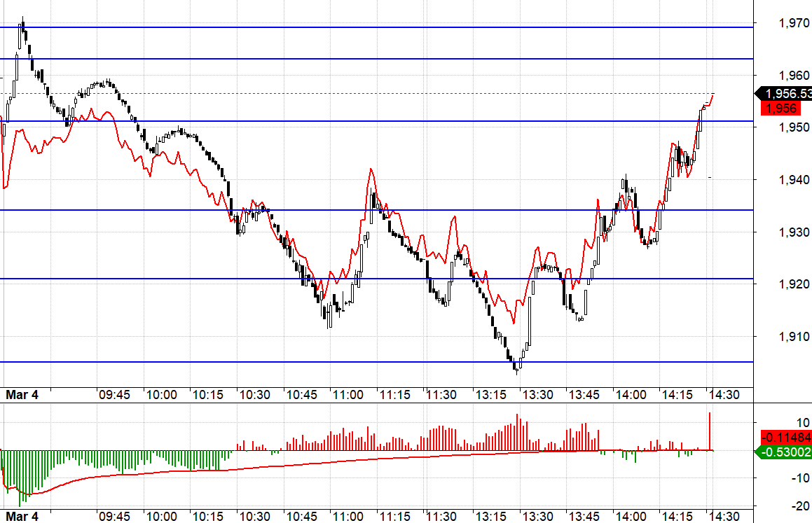Image resolution: width=812 pixels, height=523 pixels.
Task: Click the red -0.11484 indicator value tag
Action: (x=785, y=438)
